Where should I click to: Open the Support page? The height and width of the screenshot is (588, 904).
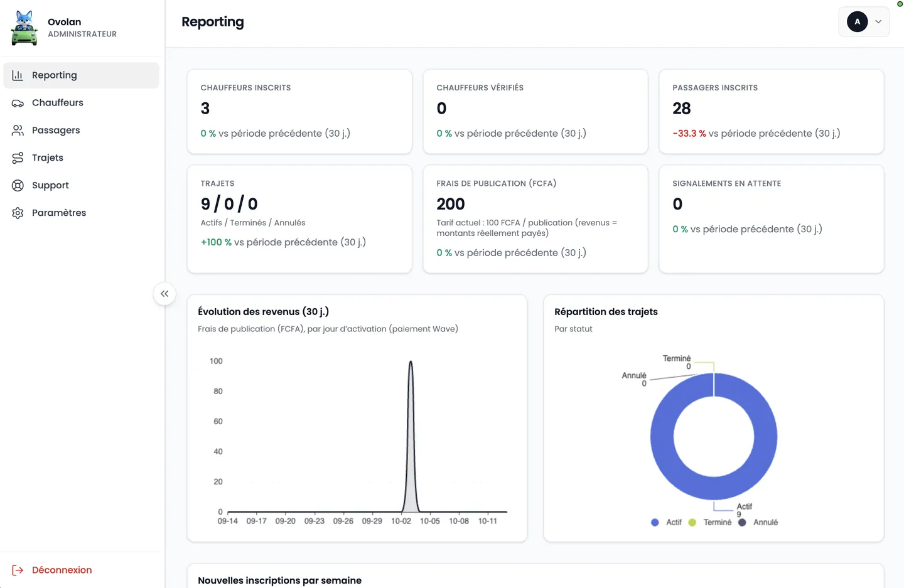[82, 186]
